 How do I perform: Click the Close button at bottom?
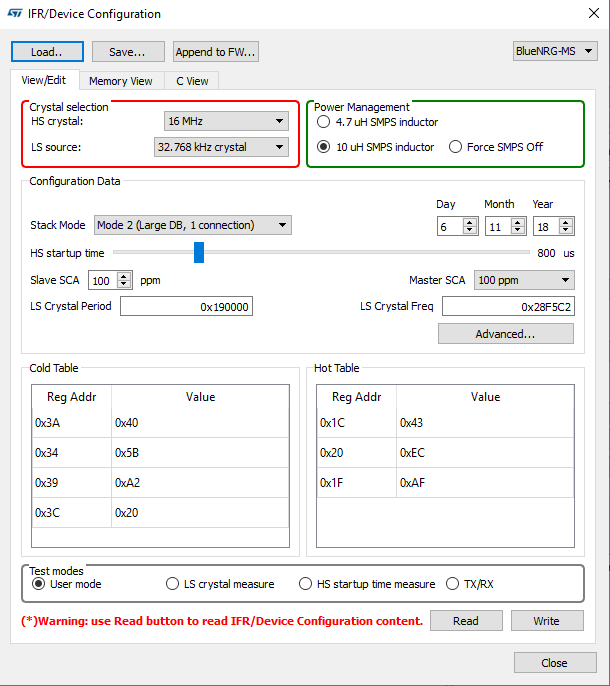[x=555, y=663]
